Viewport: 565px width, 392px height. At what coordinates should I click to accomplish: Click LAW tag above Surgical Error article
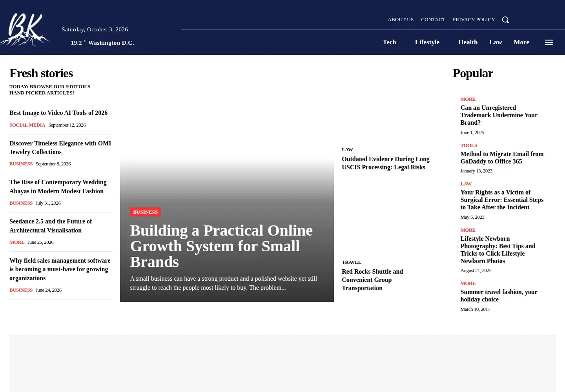pyautogui.click(x=466, y=184)
